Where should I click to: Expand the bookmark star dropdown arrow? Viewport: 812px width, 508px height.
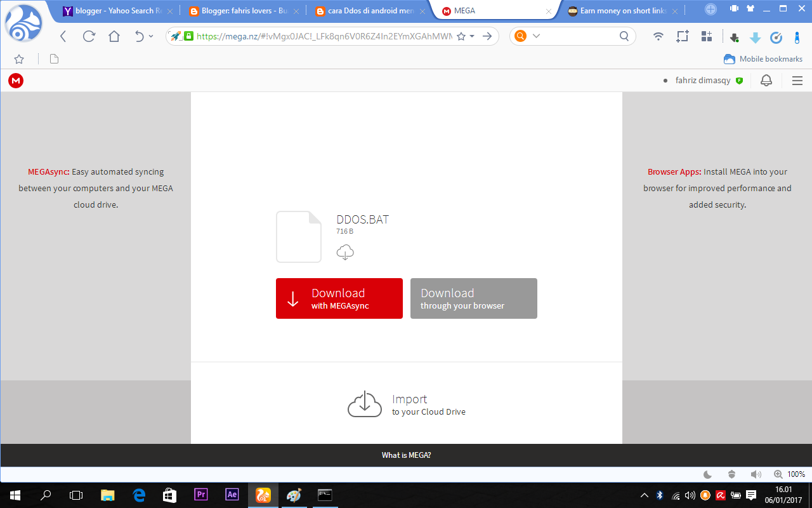pos(472,36)
